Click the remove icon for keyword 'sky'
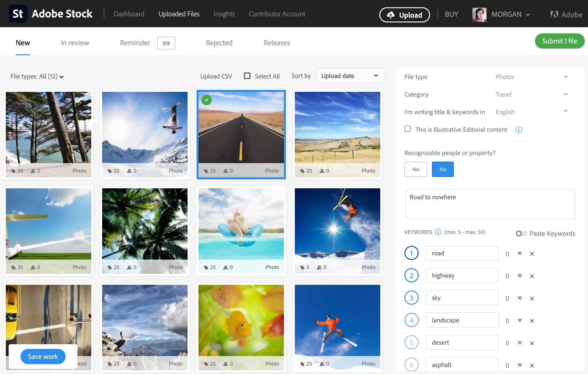Image resolution: width=588 pixels, height=374 pixels. click(x=532, y=298)
